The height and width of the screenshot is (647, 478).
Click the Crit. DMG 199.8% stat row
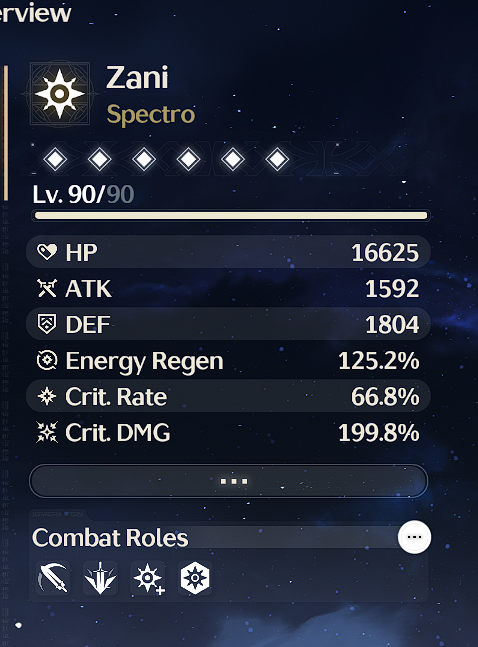[x=228, y=432]
